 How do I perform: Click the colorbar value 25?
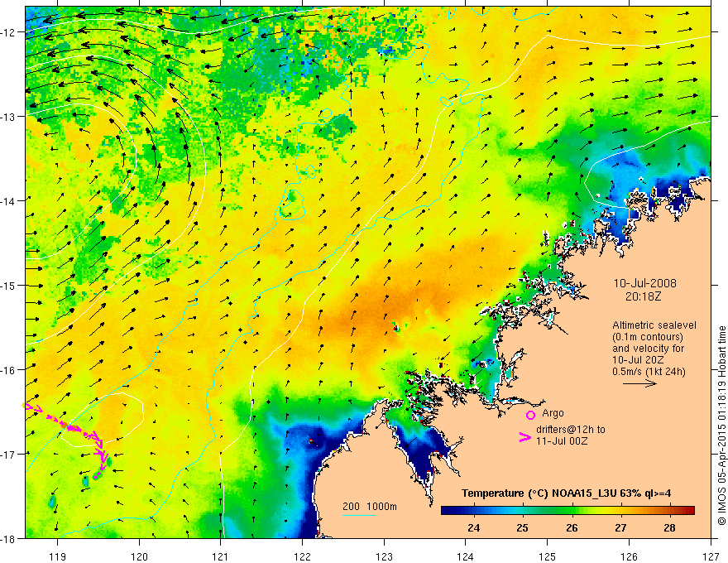522,527
